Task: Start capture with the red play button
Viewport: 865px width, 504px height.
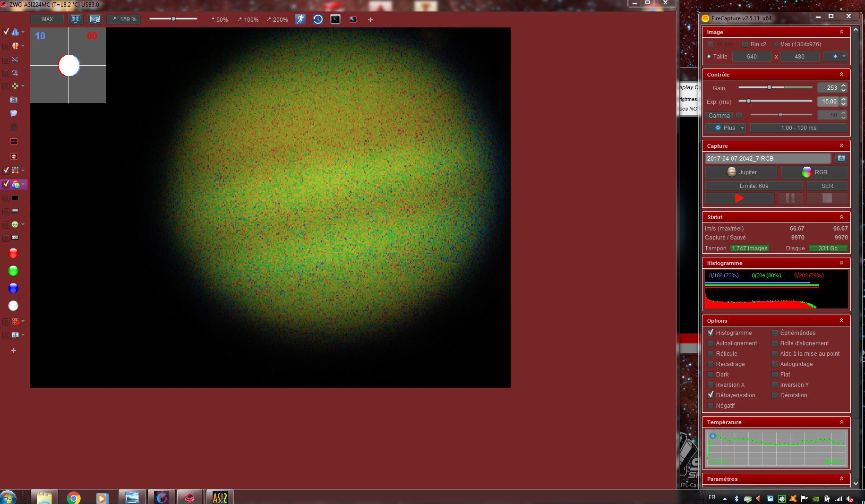Action: point(740,198)
